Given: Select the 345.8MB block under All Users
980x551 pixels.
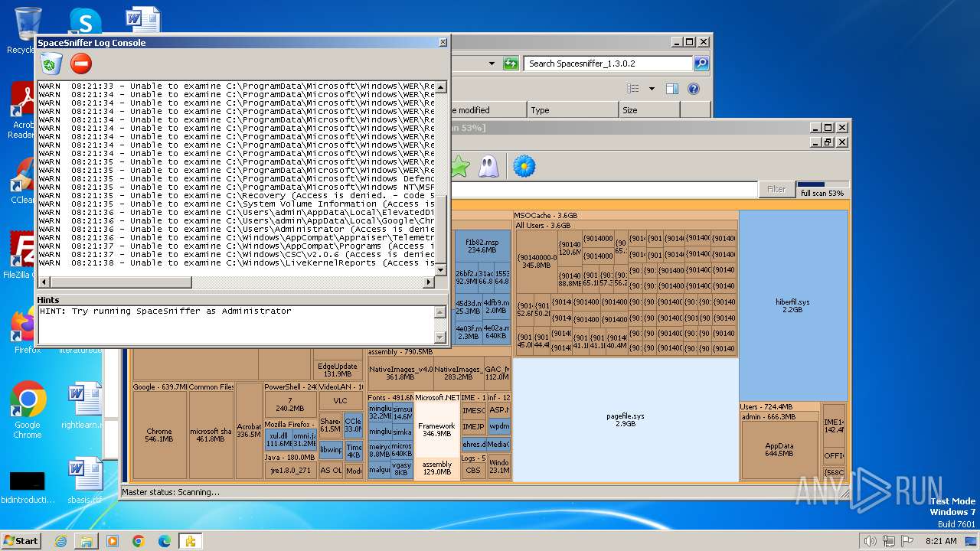Looking at the screenshot, I should tap(536, 261).
